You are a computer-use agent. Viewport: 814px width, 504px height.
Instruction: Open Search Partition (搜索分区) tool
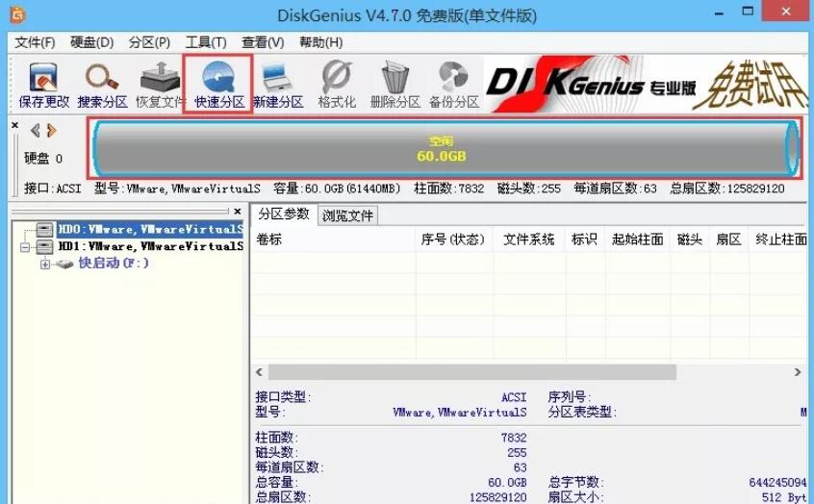pos(102,85)
